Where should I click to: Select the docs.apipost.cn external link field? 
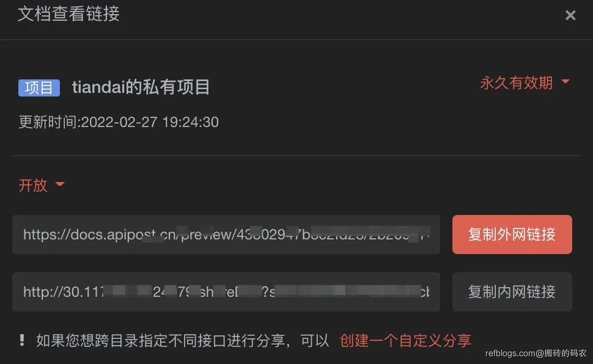[x=226, y=235]
